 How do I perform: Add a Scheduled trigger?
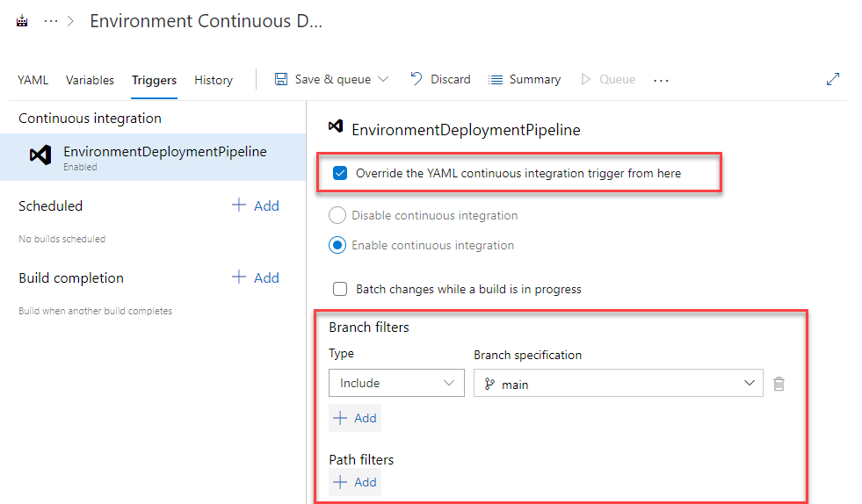point(256,205)
